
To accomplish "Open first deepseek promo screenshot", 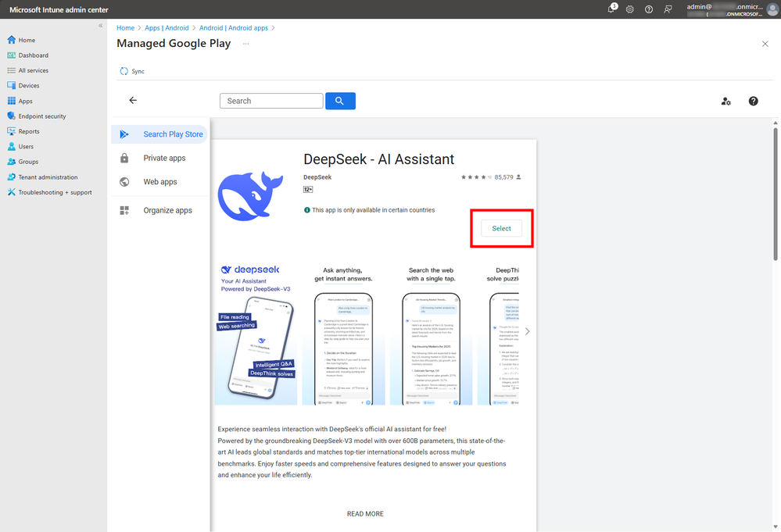I will [x=256, y=334].
